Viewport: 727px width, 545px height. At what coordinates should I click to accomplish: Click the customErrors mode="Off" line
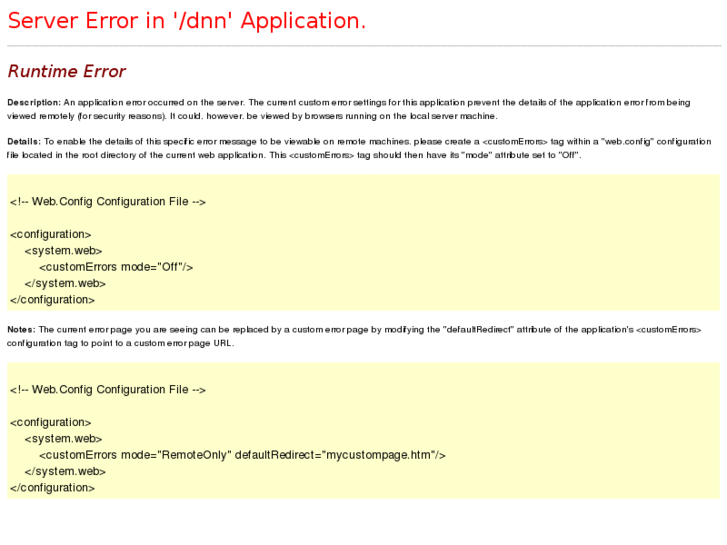pos(116,267)
